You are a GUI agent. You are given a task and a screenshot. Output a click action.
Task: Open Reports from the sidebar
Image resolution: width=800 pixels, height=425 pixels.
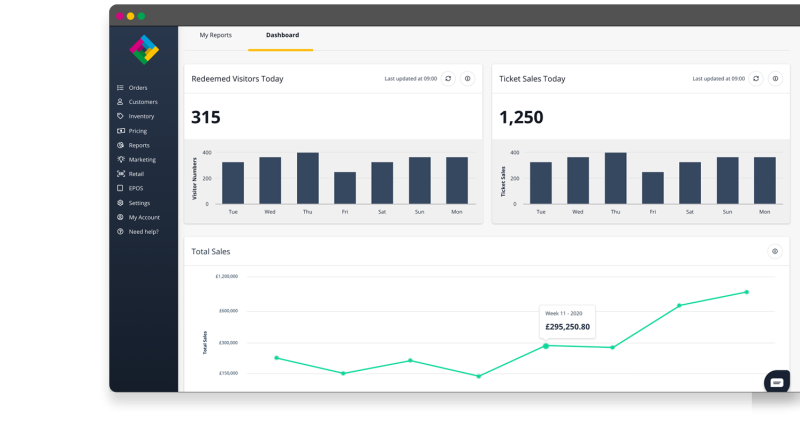point(138,145)
